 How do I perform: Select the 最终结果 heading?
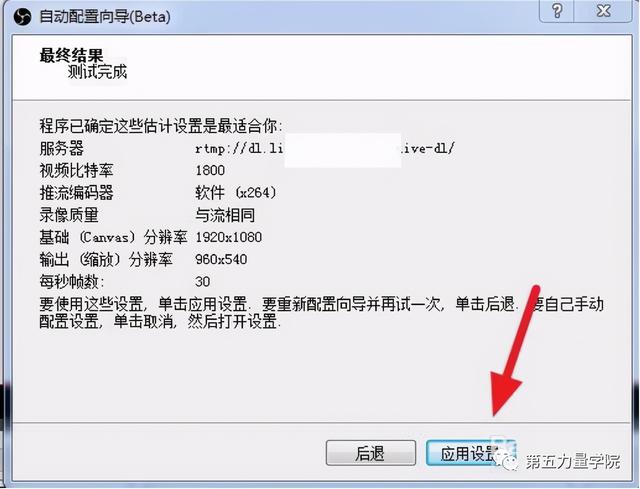[71, 55]
